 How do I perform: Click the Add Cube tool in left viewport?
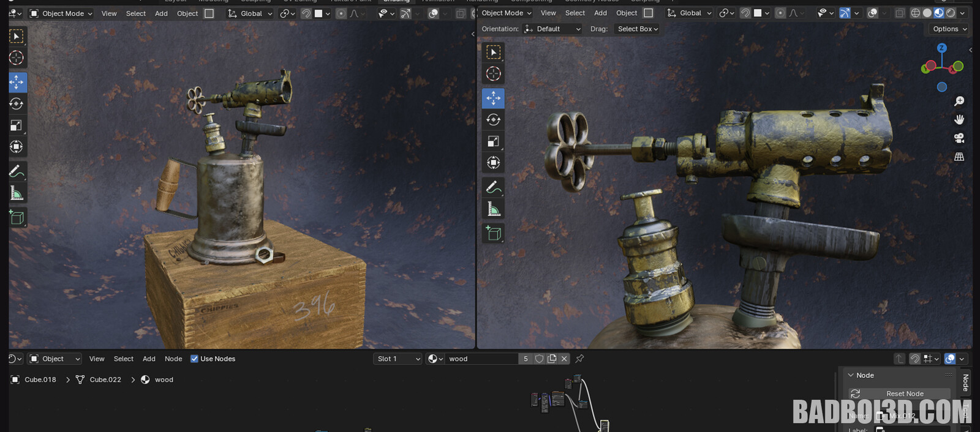tap(17, 217)
